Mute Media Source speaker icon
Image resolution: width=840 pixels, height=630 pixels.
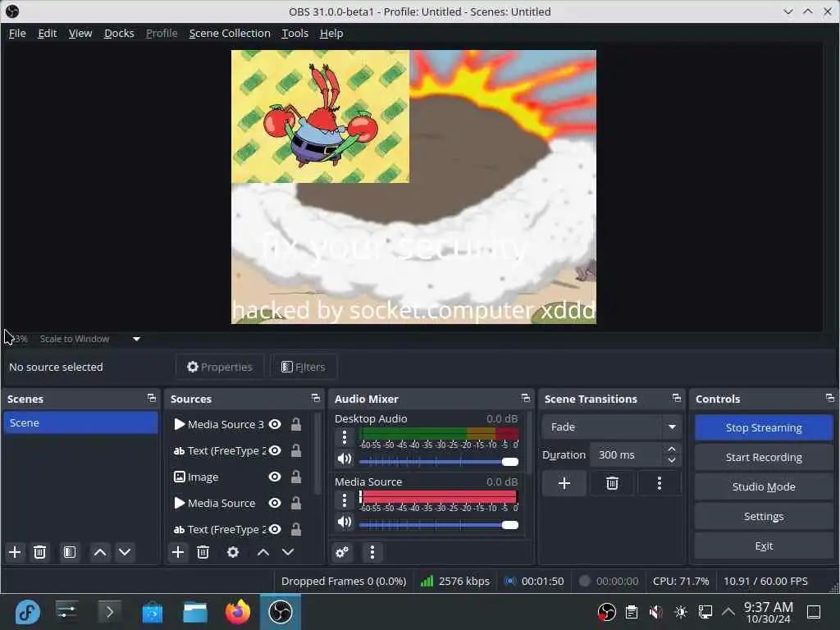point(345,522)
